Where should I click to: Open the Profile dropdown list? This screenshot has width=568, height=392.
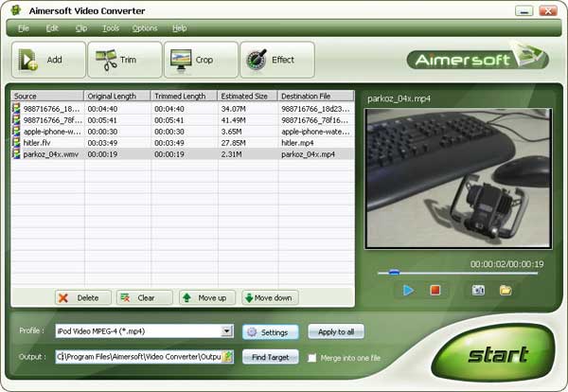pos(227,330)
